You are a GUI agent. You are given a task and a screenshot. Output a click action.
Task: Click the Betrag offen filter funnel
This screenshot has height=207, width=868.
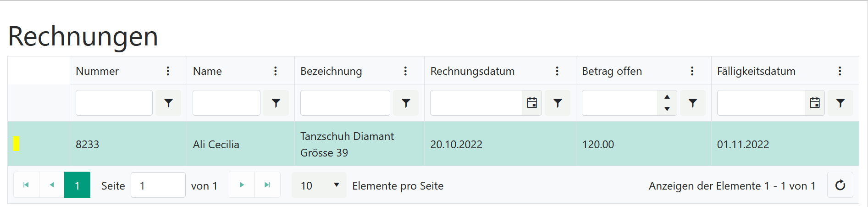click(x=692, y=103)
